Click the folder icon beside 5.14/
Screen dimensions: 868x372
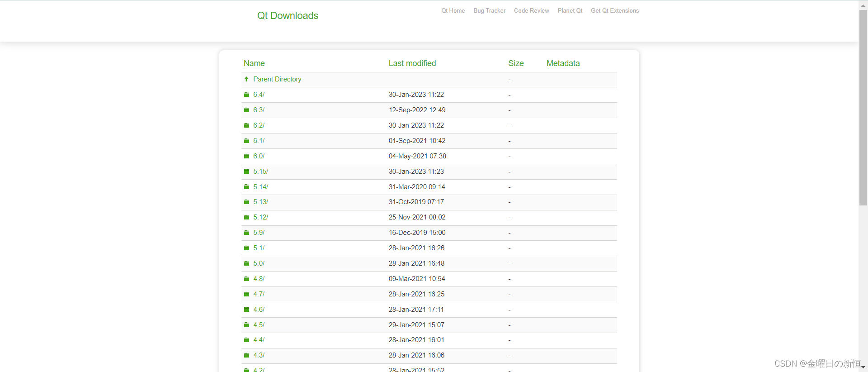coord(246,187)
